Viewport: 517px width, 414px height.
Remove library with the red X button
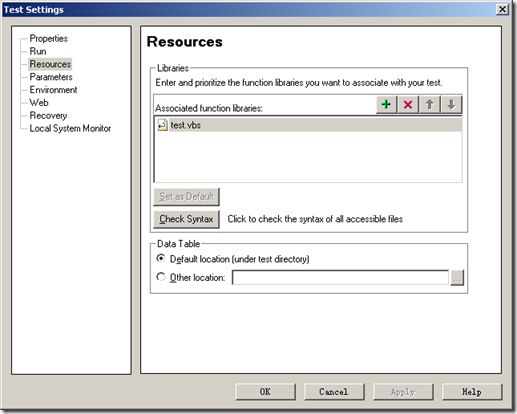[x=408, y=105]
